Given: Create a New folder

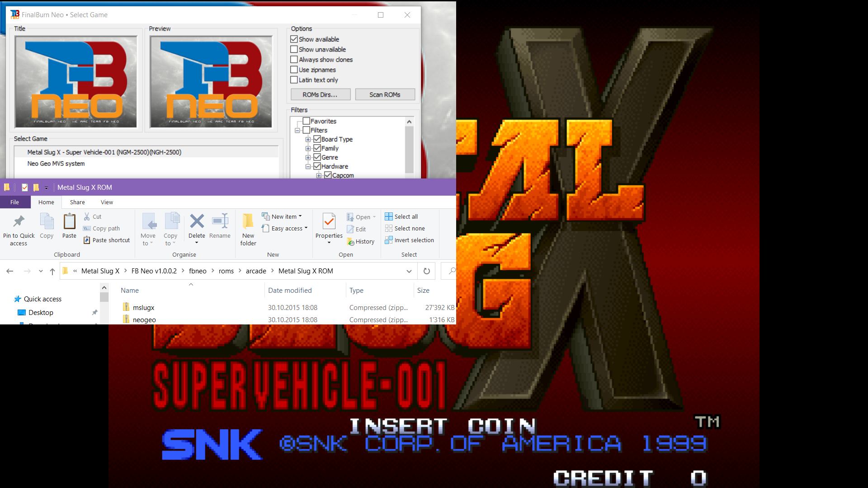Looking at the screenshot, I should pos(248,229).
